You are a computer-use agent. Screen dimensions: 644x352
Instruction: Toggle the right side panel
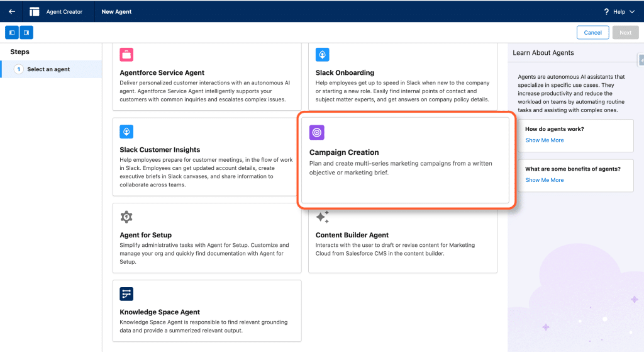(x=26, y=32)
